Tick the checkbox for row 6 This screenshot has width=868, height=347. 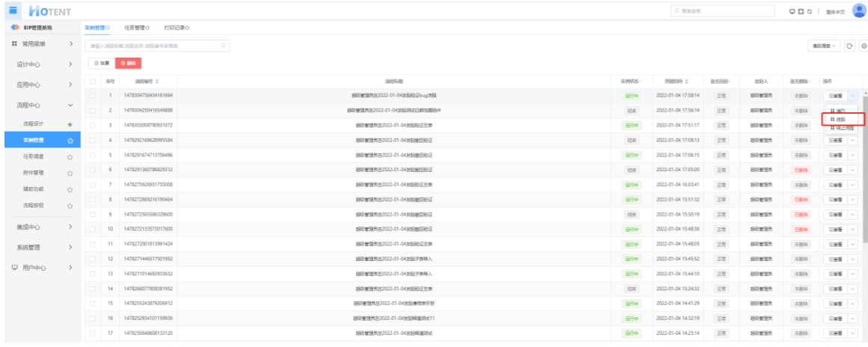point(93,169)
